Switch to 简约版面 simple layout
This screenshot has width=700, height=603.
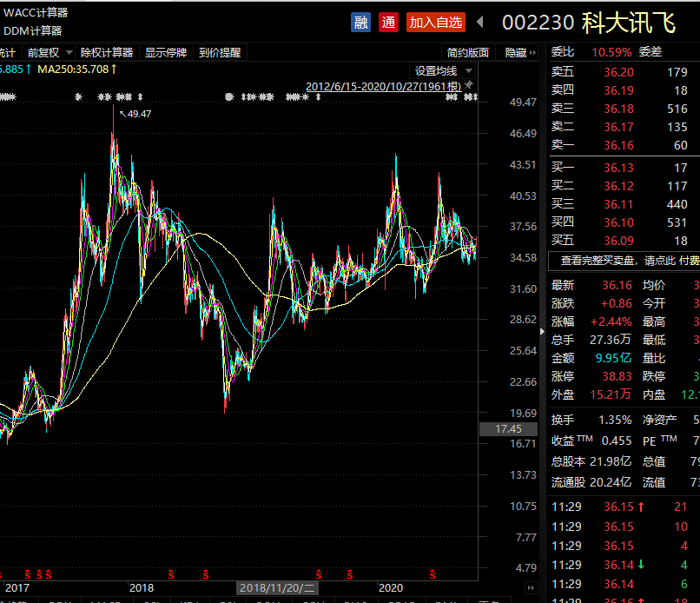468,53
